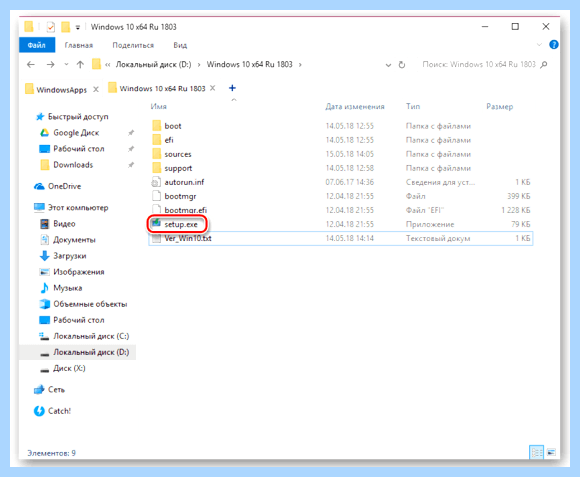This screenshot has width=580, height=477.
Task: Open OneDrive in the sidebar
Action: [64, 186]
